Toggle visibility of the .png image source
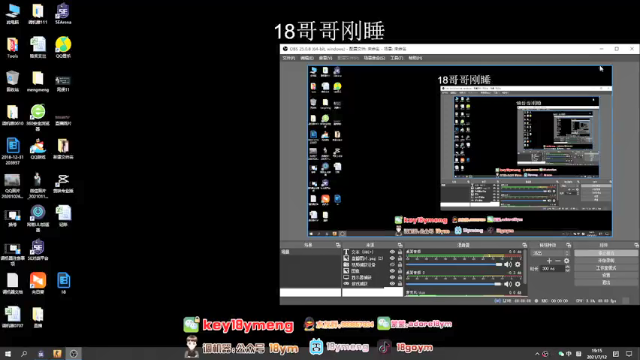 [392, 258]
